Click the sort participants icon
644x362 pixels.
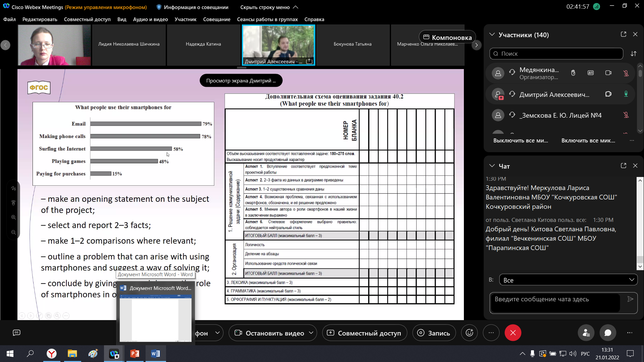coord(633,54)
